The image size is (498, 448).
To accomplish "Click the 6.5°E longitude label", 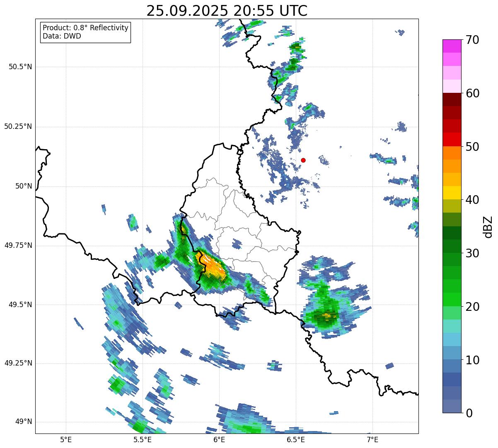I will pyautogui.click(x=296, y=439).
